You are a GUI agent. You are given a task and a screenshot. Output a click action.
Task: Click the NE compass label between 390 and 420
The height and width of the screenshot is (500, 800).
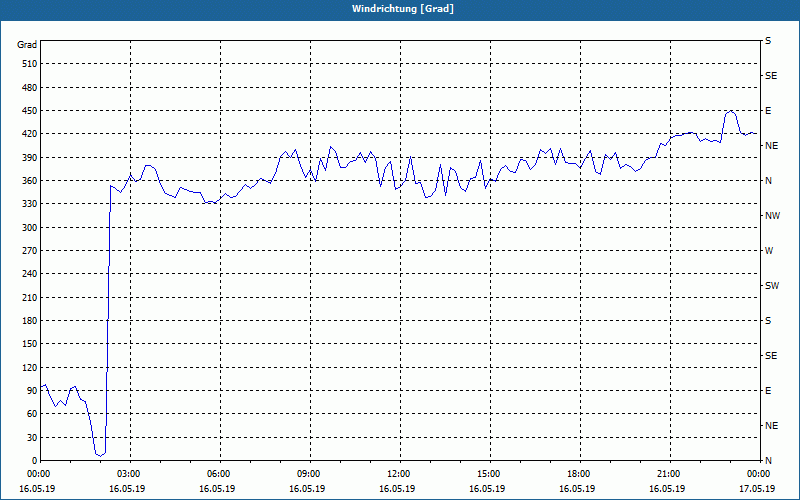771,146
